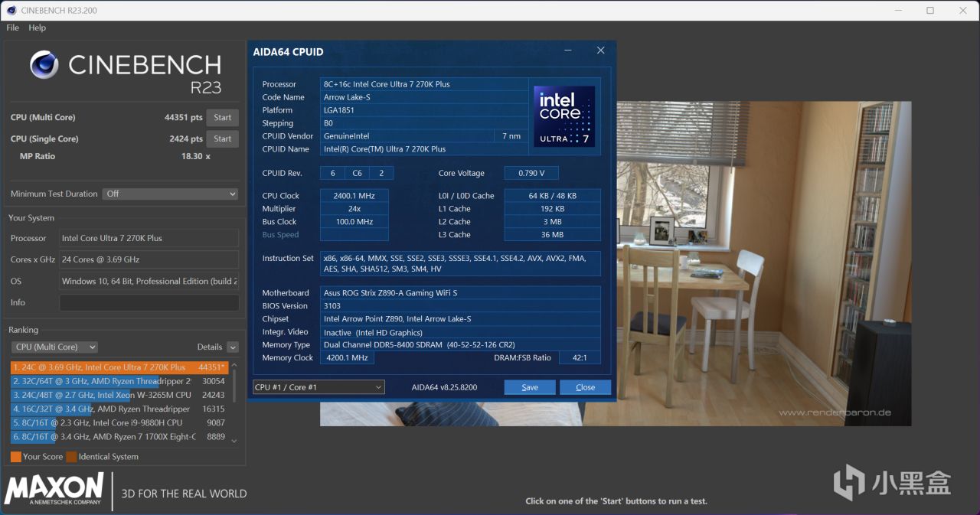Screen dimensions: 980x515
Task: Minimize the AIDA64 CPUID window
Action: click(569, 51)
